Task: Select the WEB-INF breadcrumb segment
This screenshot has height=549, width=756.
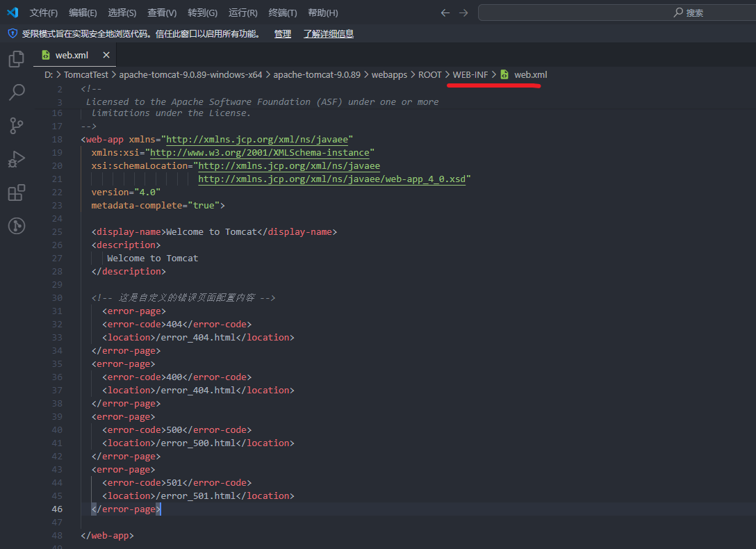Action: pyautogui.click(x=470, y=75)
